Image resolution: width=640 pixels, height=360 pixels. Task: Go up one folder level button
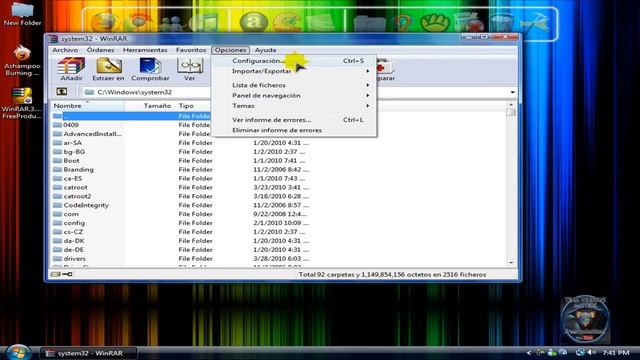click(62, 92)
